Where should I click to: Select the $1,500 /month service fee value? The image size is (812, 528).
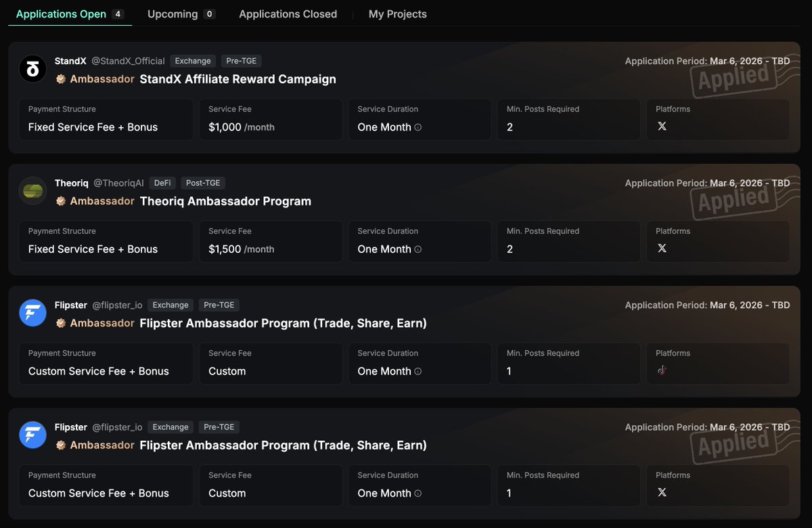[242, 249]
